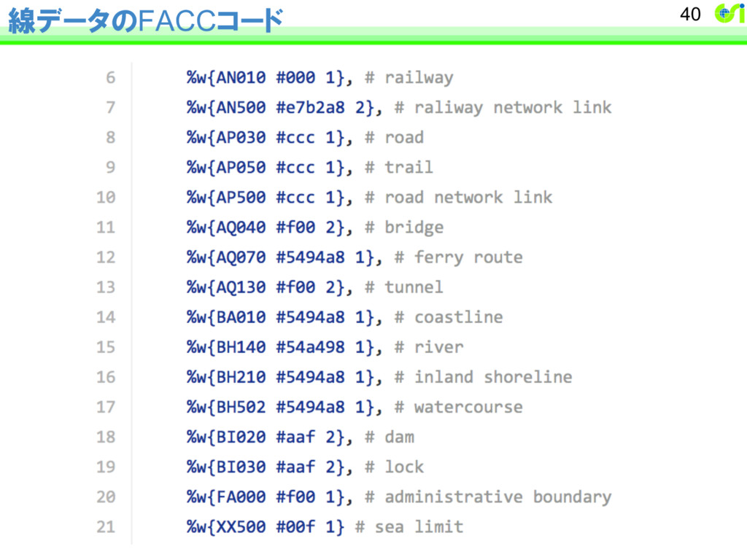Viewport: 747px width, 560px height.
Task: Click the comment '# tunnel'
Action: (404, 287)
